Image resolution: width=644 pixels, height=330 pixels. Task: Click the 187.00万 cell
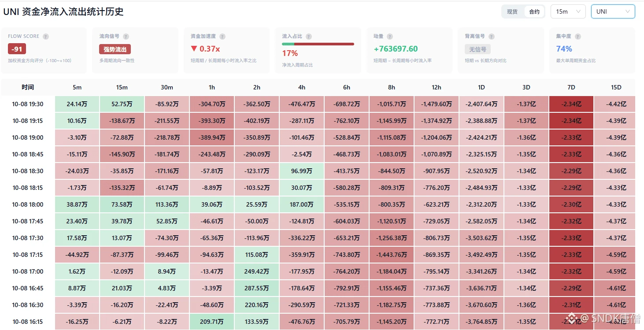(302, 204)
